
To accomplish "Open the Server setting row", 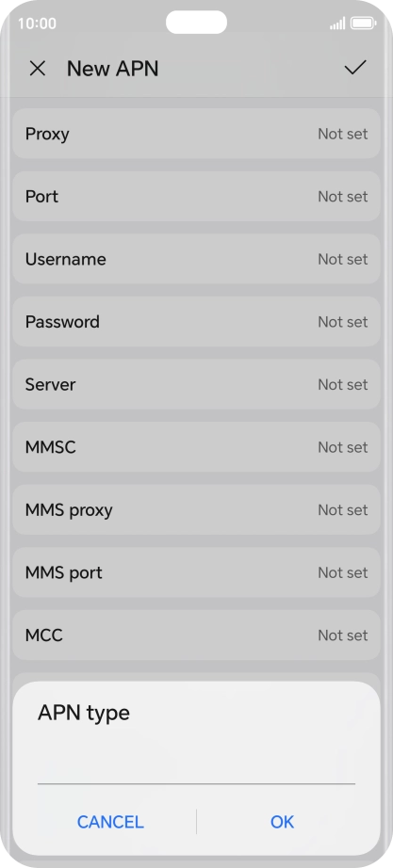I will [196, 384].
